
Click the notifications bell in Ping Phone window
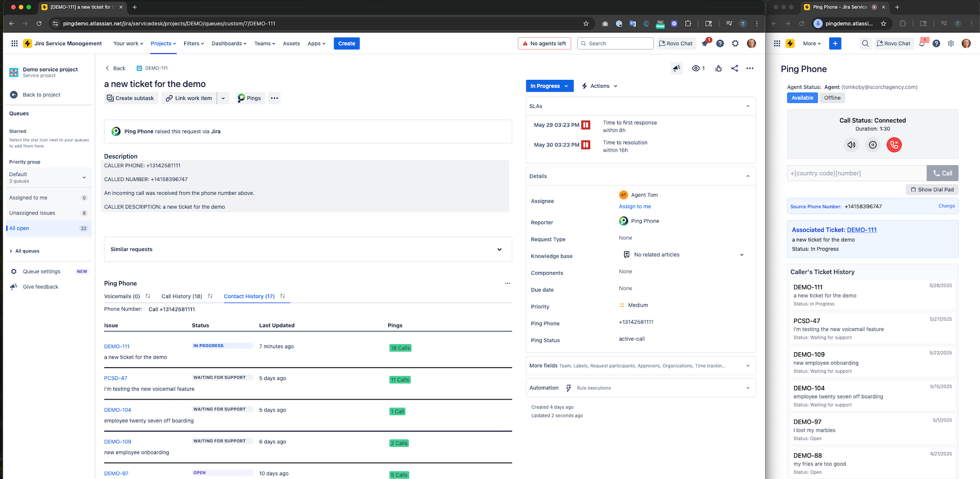pos(922,44)
